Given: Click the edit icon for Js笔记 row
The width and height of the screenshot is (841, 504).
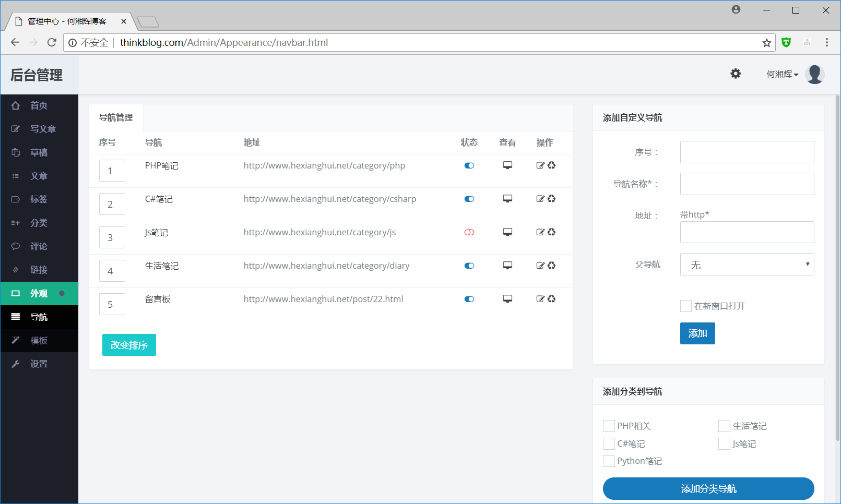Looking at the screenshot, I should 540,232.
